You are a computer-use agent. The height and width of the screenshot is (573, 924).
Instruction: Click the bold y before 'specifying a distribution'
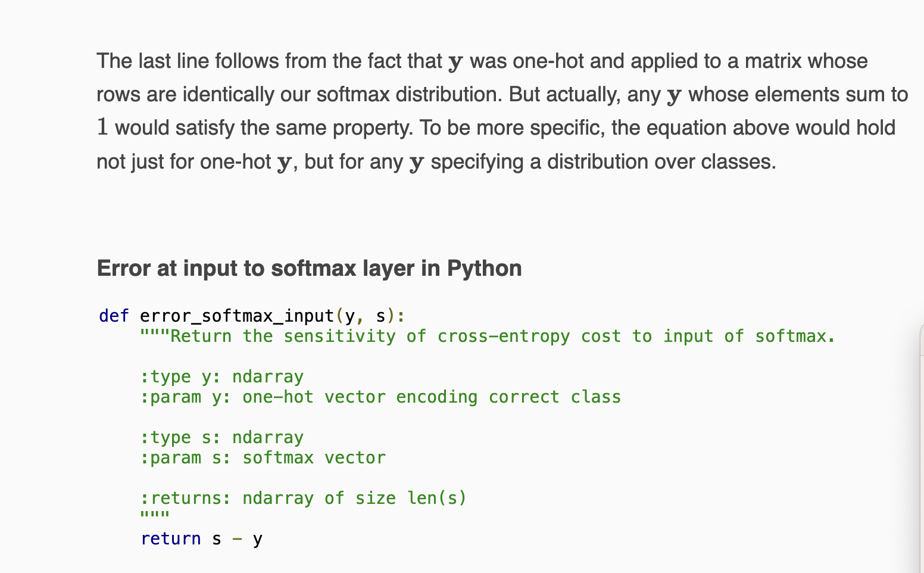tap(417, 163)
